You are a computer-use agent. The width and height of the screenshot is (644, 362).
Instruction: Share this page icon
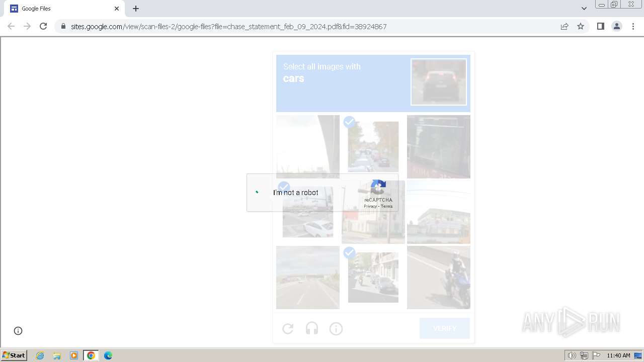[565, 26]
